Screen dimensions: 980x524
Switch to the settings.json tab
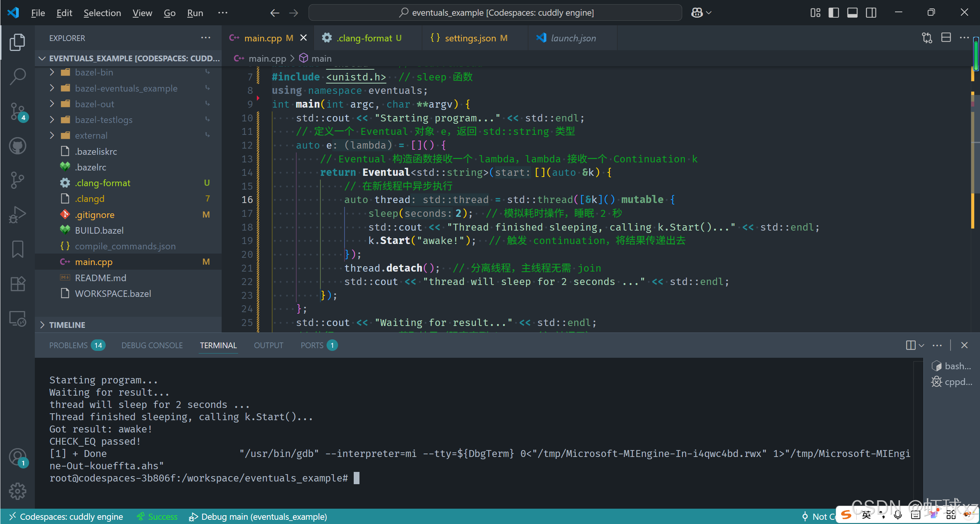475,38
